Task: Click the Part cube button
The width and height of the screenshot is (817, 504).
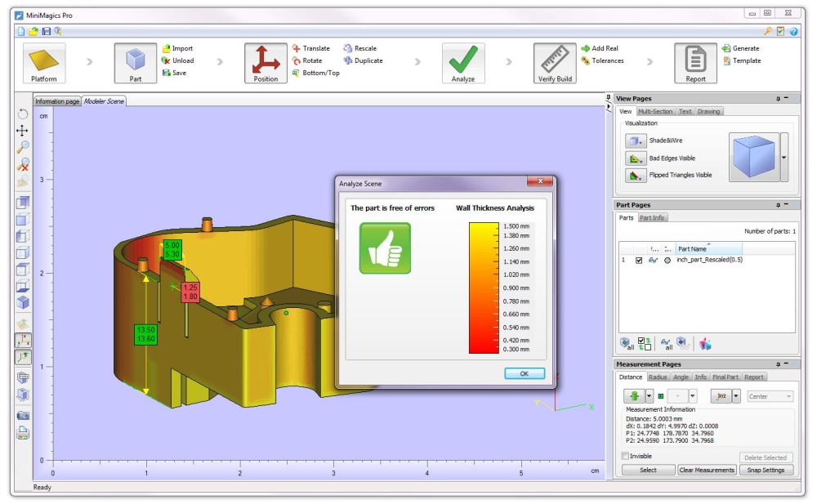Action: click(136, 63)
